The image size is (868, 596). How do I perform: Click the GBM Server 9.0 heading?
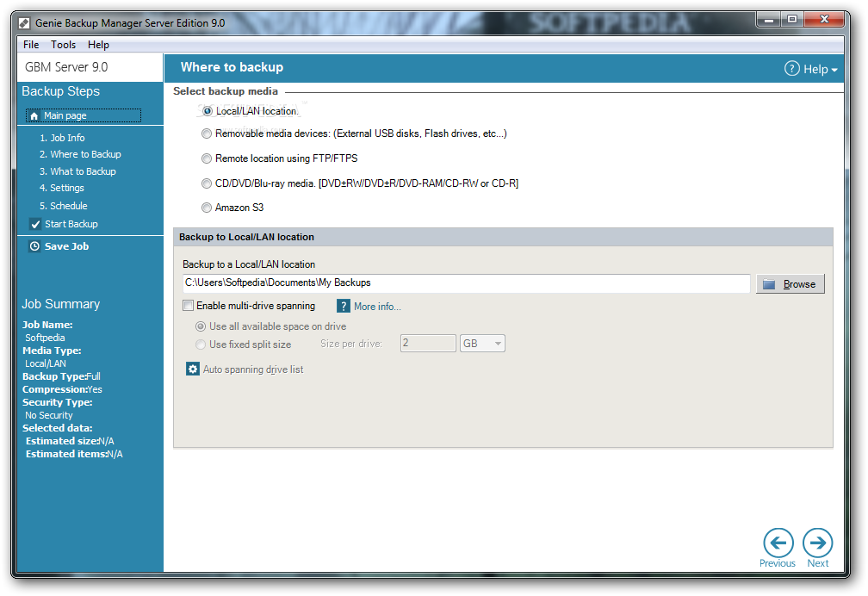66,67
